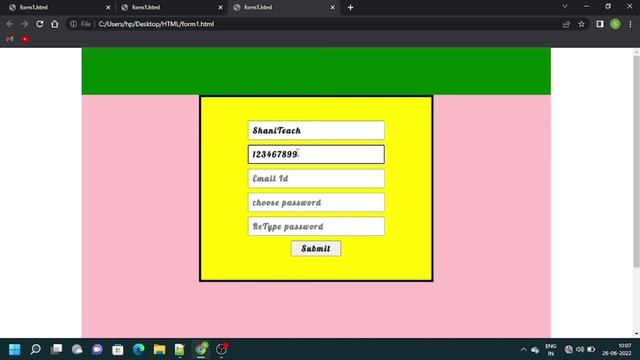
Task: Focus the ShaniTeach name field
Action: pyautogui.click(x=316, y=130)
